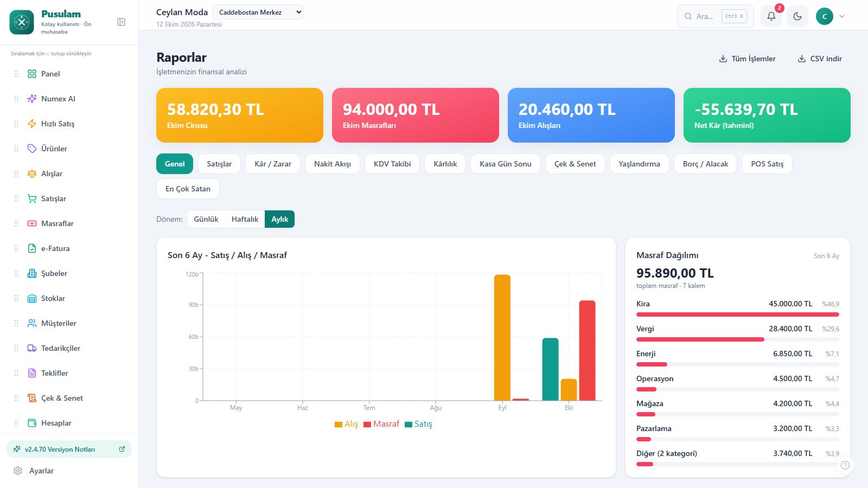Switch to Satışlar report tab
The image size is (868, 488).
coord(219,164)
